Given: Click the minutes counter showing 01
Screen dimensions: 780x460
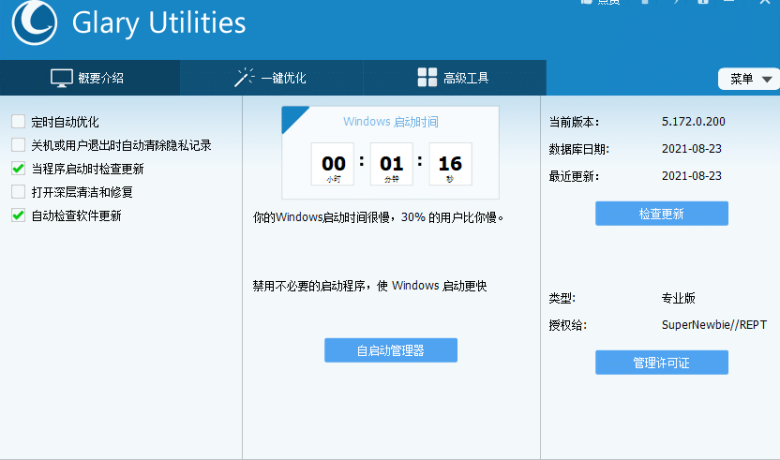Looking at the screenshot, I should [391, 164].
